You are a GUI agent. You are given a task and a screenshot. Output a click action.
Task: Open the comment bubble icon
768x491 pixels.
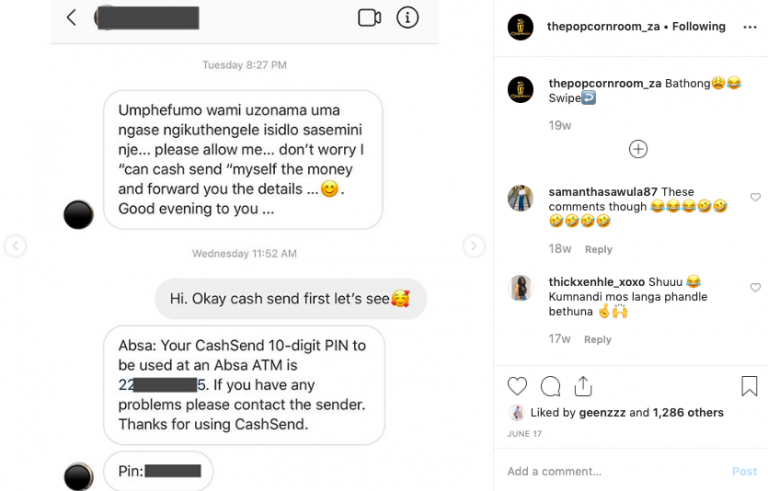pyautogui.click(x=550, y=386)
